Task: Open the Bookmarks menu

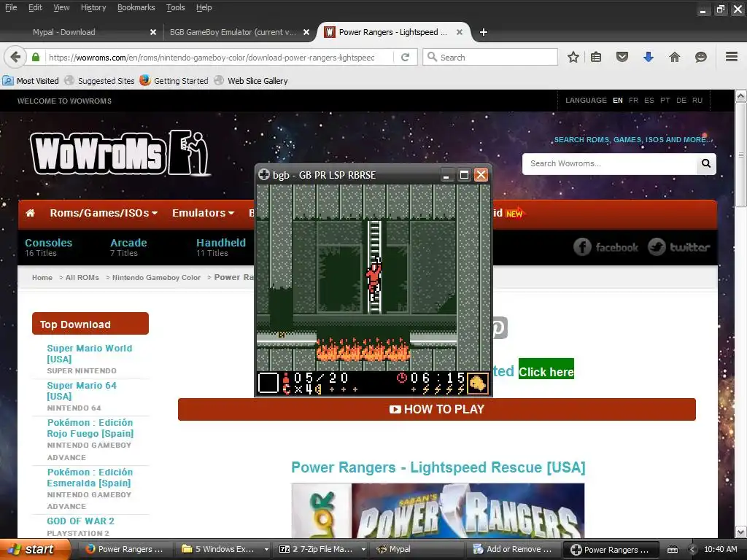Action: click(136, 7)
